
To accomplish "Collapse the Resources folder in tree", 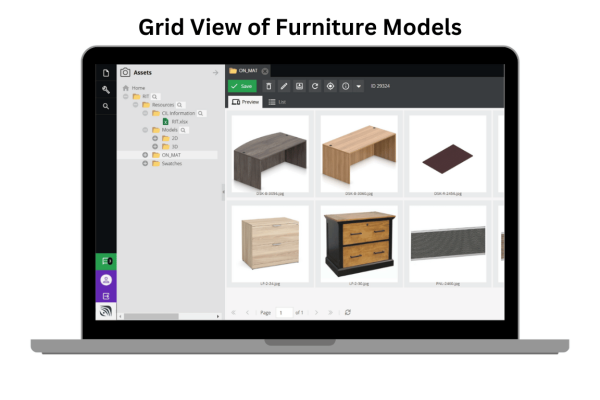I will [x=135, y=105].
